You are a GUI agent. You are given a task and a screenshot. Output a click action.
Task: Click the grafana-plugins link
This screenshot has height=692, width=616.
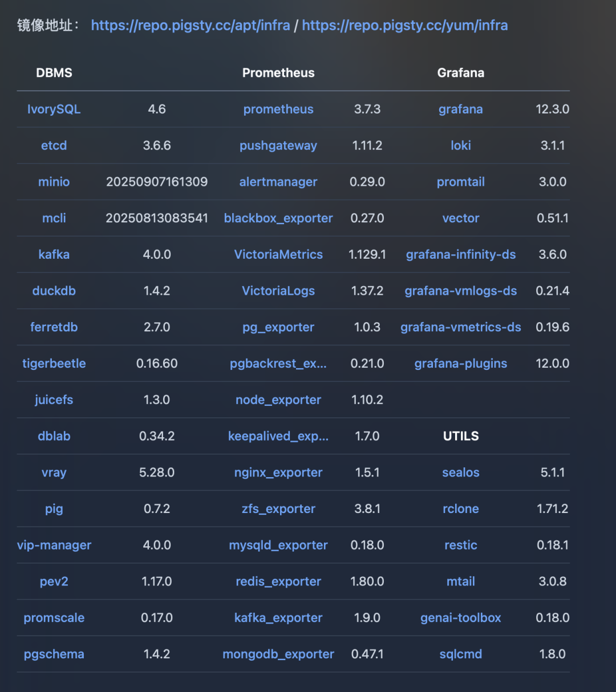(461, 364)
